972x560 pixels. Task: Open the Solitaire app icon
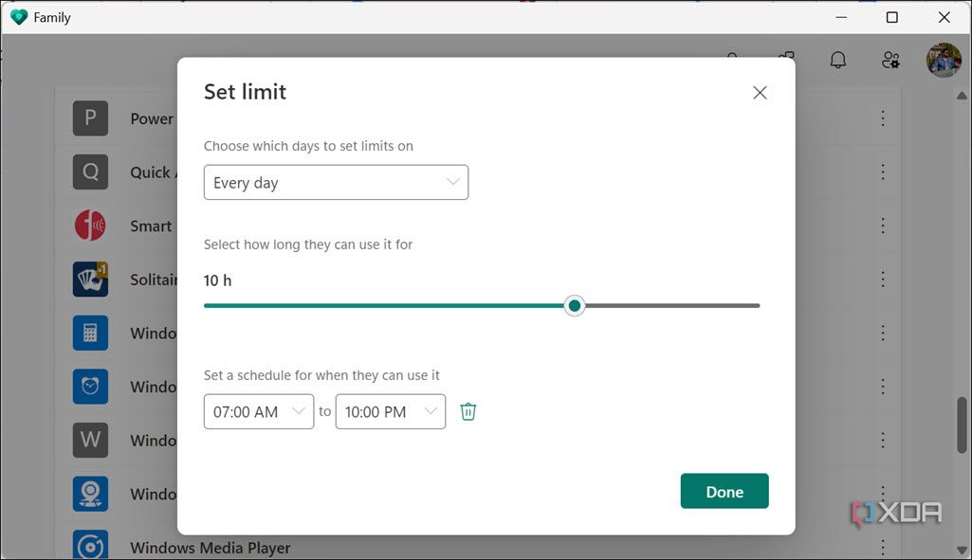(89, 279)
